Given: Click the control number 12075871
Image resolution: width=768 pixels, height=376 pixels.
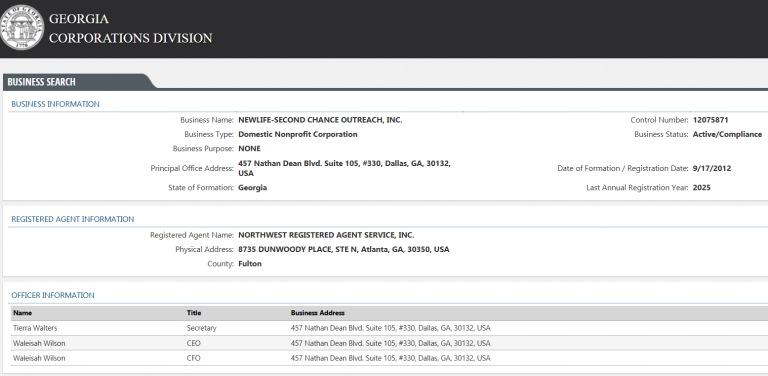Looking at the screenshot, I should click(x=710, y=120).
